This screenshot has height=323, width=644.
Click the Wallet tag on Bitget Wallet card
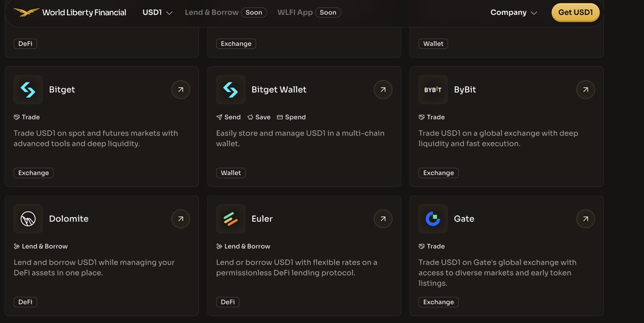click(x=231, y=173)
